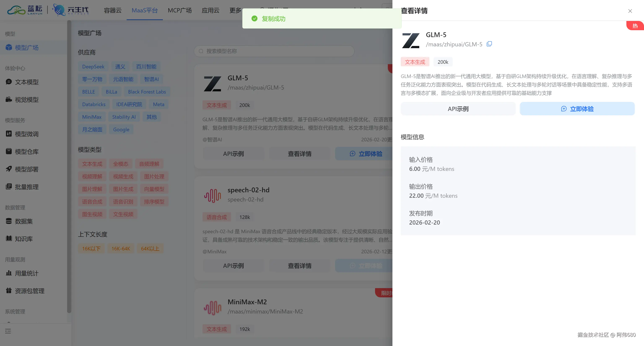Copy the GLM-5 model path icon
The image size is (644, 346).
(x=489, y=44)
